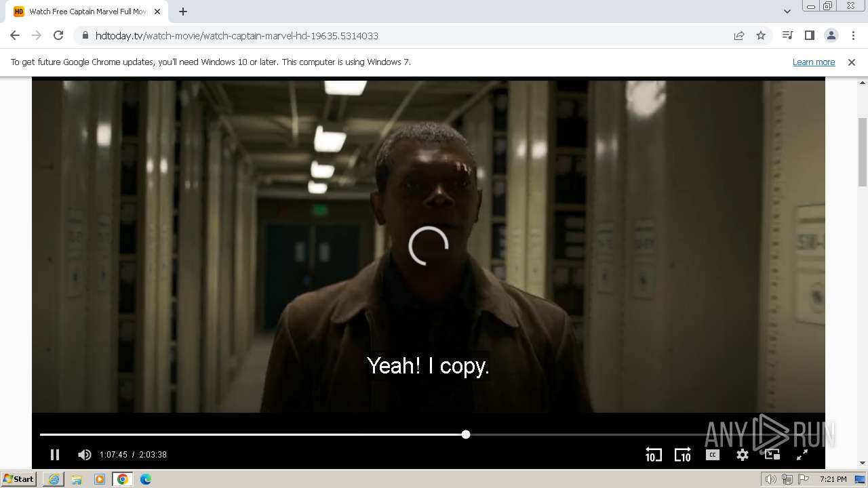Open the Windows Start menu

[x=19, y=479]
